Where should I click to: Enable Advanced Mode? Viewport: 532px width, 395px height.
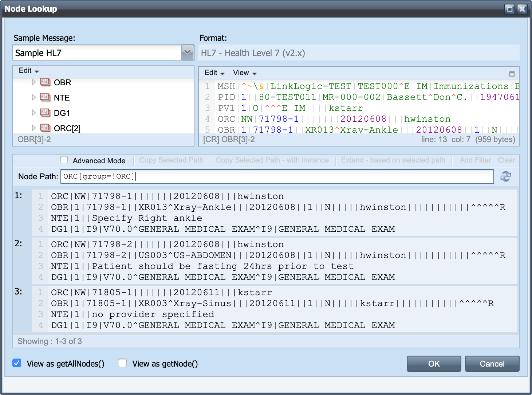64,160
